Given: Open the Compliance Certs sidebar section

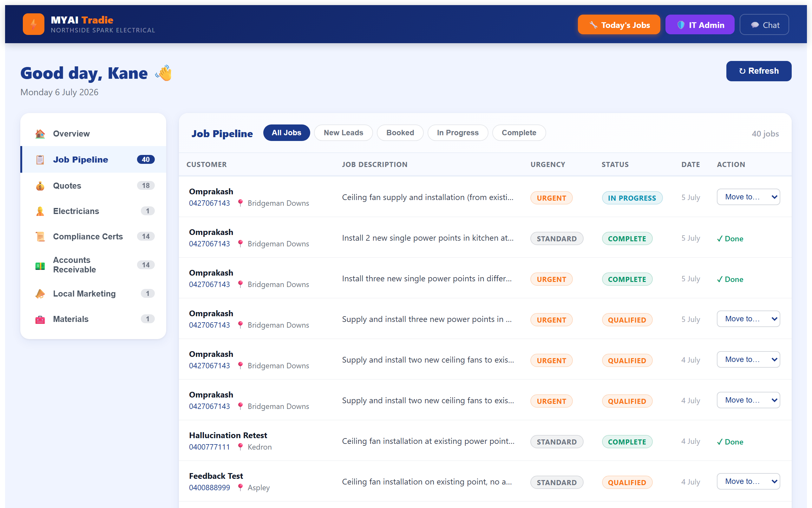Looking at the screenshot, I should [x=93, y=237].
